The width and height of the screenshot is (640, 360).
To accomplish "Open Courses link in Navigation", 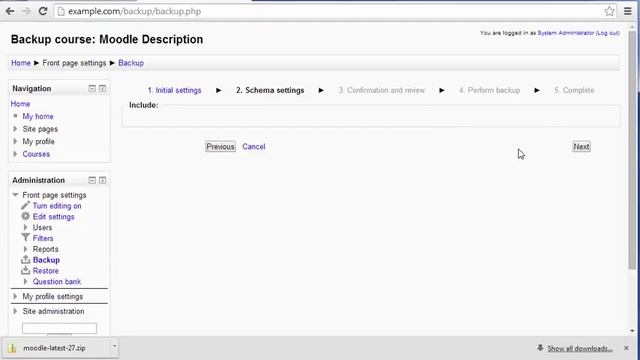I will [x=36, y=154].
